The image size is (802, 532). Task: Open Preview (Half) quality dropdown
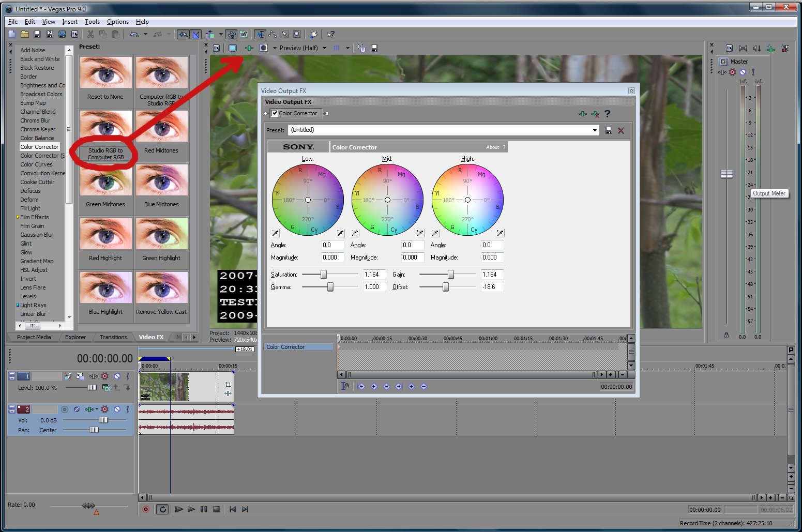[324, 48]
